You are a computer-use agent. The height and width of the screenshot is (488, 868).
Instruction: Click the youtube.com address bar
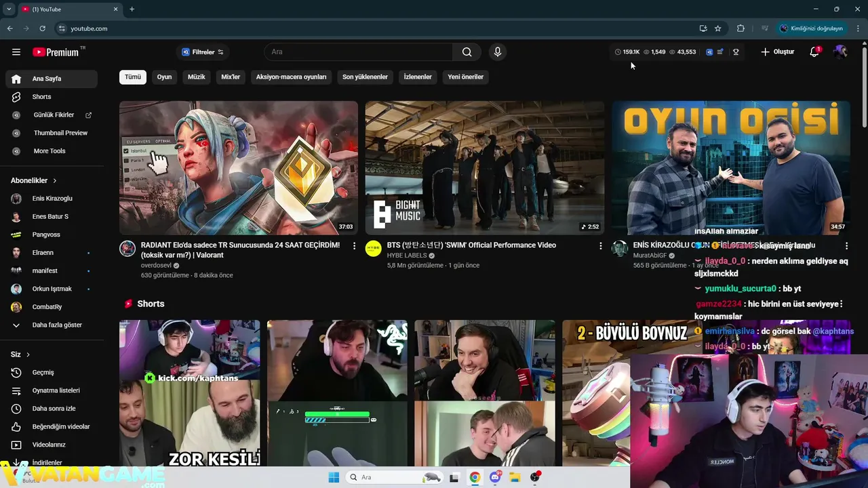pos(375,28)
